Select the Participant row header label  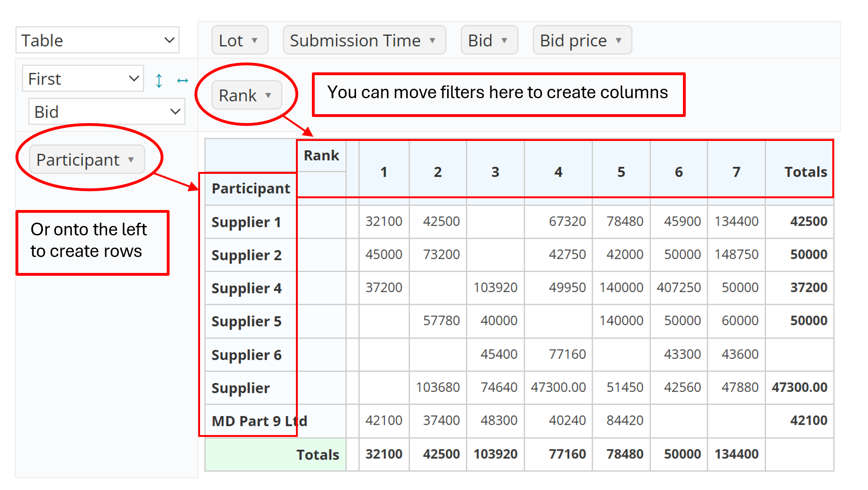[251, 188]
